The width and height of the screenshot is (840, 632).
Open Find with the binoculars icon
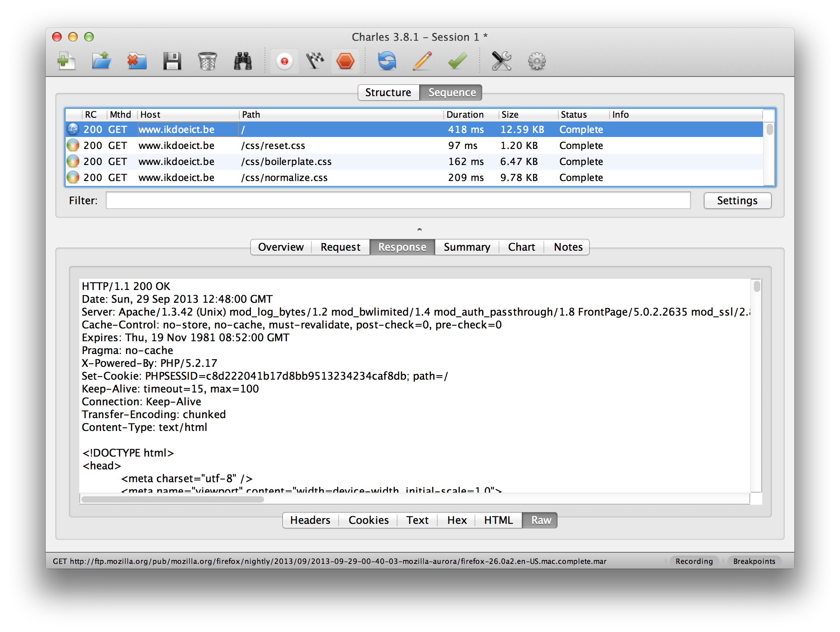coord(242,61)
